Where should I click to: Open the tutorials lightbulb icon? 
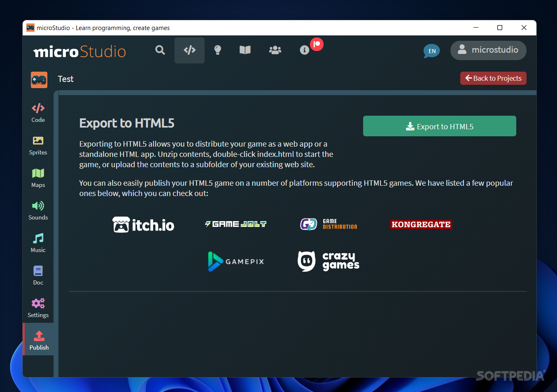218,50
